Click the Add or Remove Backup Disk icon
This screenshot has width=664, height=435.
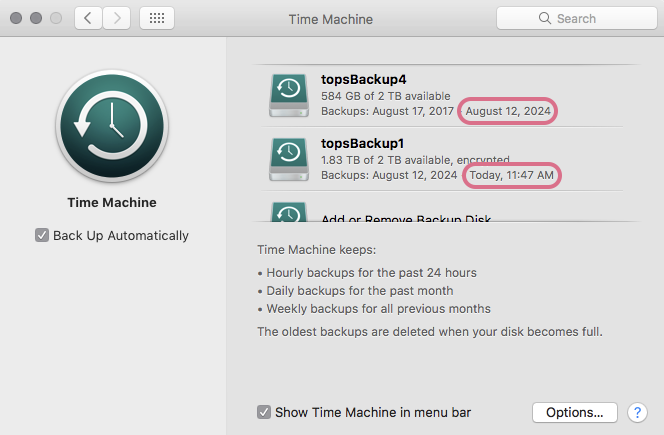click(x=289, y=212)
